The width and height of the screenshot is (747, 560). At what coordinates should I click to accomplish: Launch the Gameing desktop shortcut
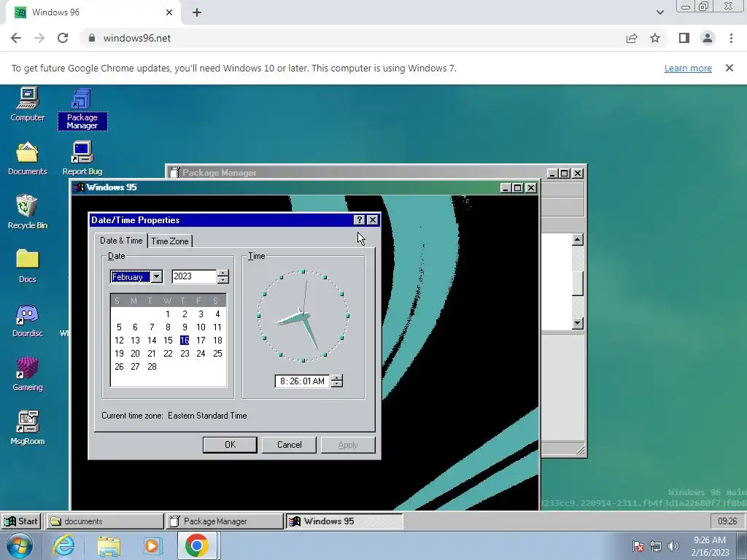27,374
